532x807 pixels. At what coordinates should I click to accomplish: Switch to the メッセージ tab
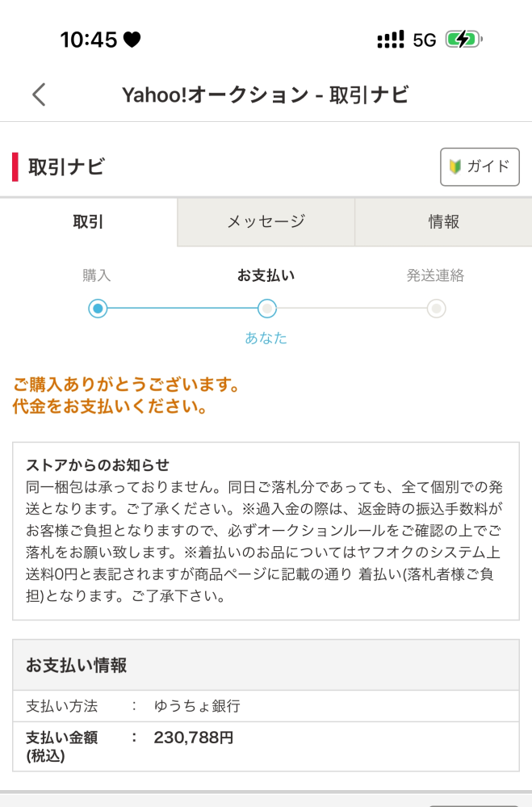266,221
